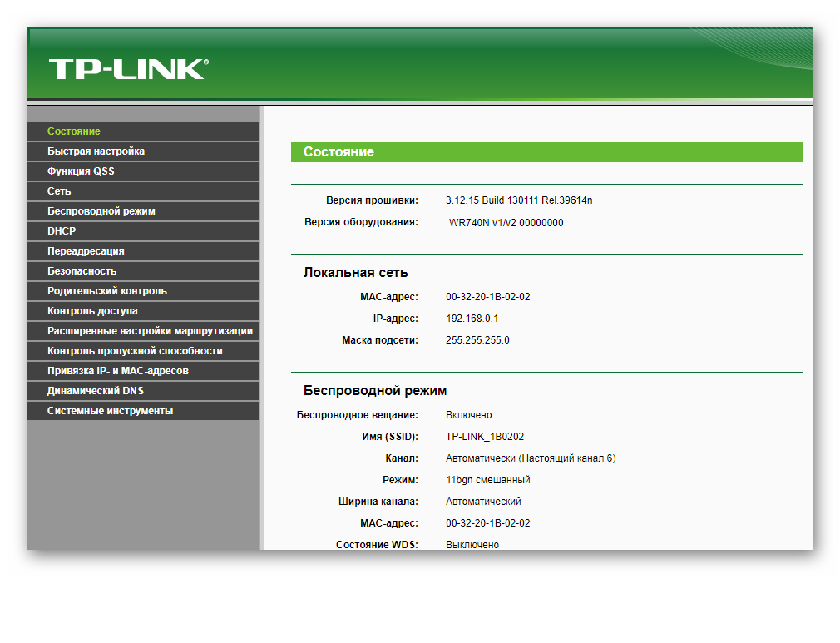This screenshot has width=840, height=643.
Task: Open Системные инструменты in the sidebar
Action: click(x=110, y=411)
